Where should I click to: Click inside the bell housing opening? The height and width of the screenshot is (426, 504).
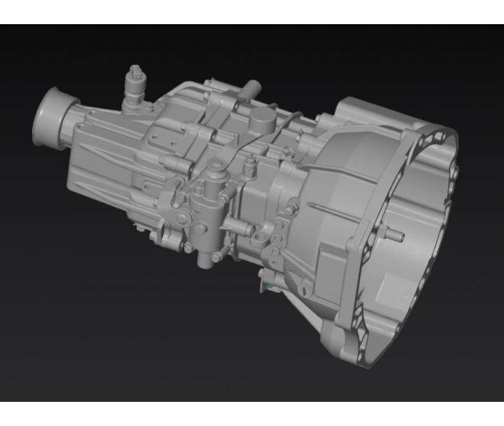pos(419,213)
